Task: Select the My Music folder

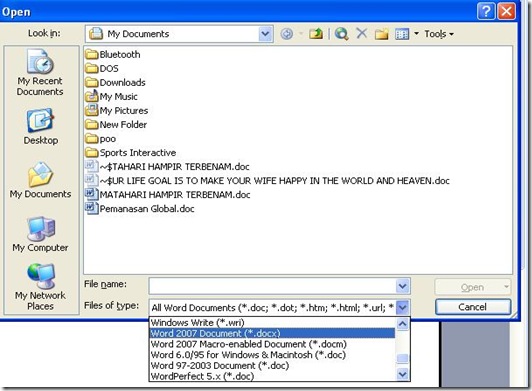Action: click(x=111, y=96)
